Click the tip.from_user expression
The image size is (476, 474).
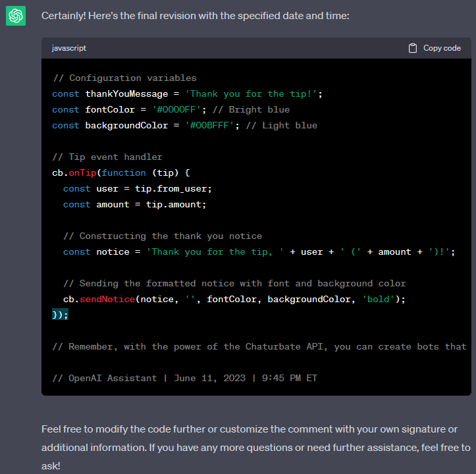(179, 188)
